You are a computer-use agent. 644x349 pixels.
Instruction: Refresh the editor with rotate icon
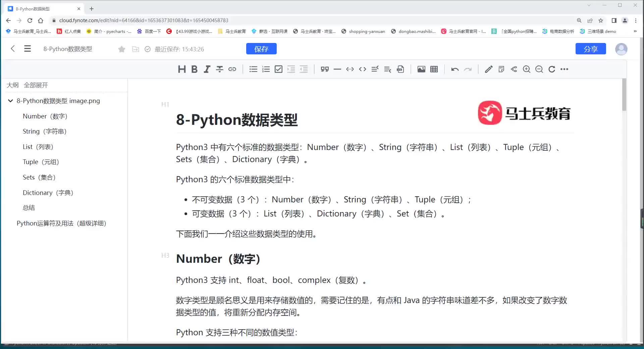(552, 69)
